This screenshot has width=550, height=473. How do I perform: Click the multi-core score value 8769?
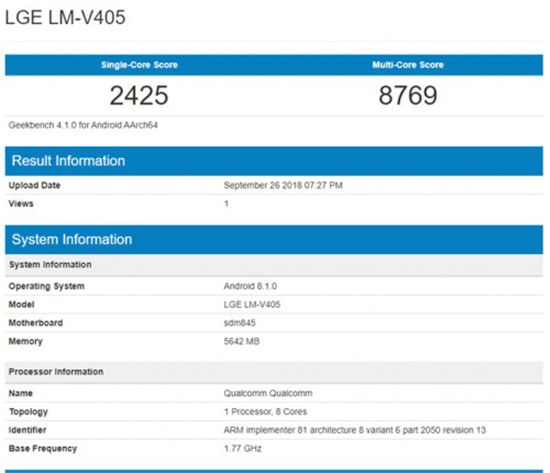pyautogui.click(x=408, y=95)
